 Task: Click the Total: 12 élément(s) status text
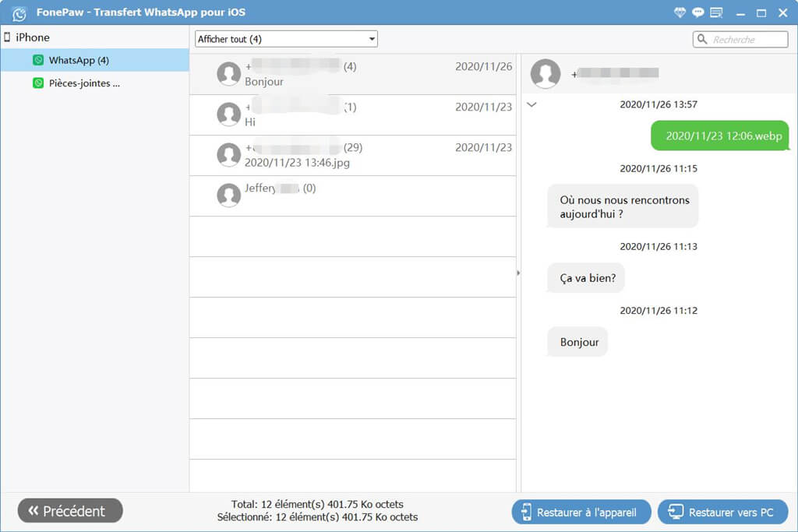317,505
